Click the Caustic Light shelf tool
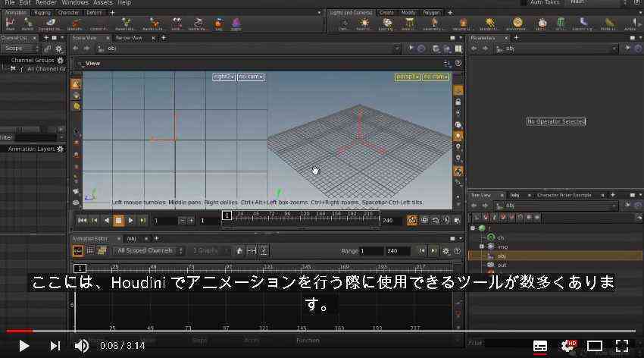This screenshot has height=358, width=644. [583, 24]
